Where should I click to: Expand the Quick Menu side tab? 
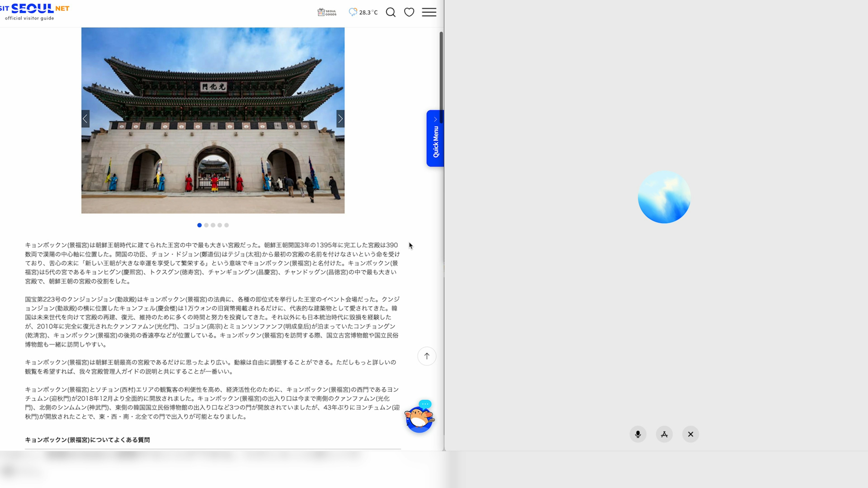tap(435, 138)
